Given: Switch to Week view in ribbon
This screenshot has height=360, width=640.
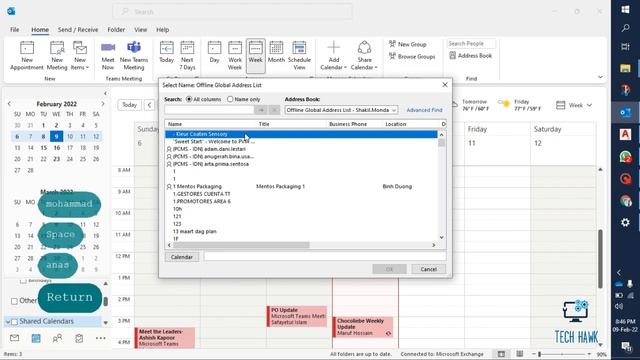Looking at the screenshot, I should [256, 56].
